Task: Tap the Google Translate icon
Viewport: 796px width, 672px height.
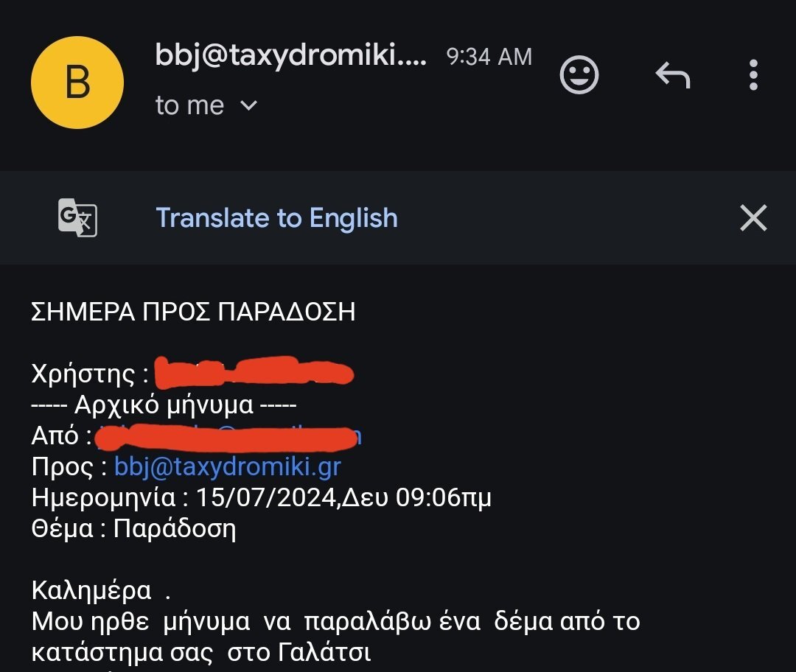Action: (x=77, y=218)
